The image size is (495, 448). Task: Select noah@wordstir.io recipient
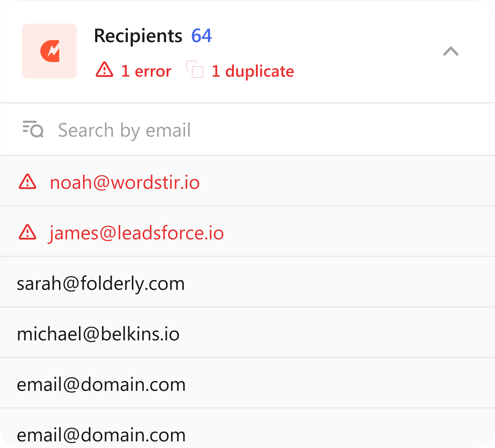click(x=125, y=182)
